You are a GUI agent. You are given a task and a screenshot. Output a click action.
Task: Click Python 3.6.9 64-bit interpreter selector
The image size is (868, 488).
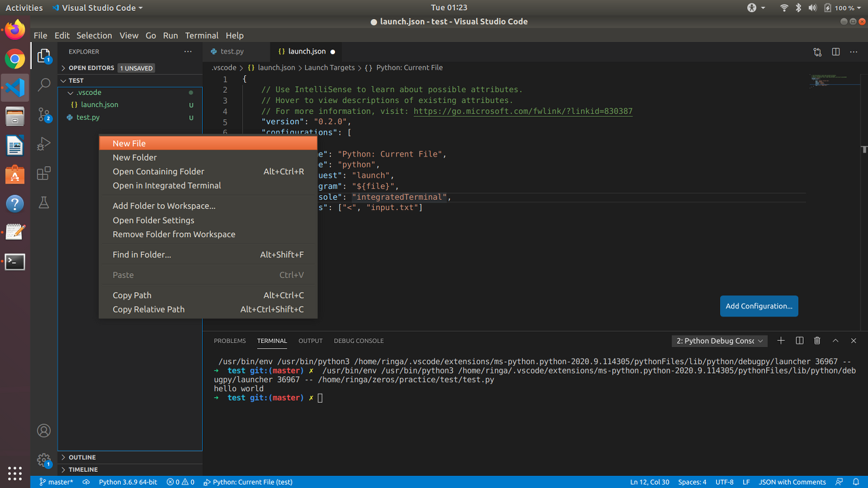point(127,482)
